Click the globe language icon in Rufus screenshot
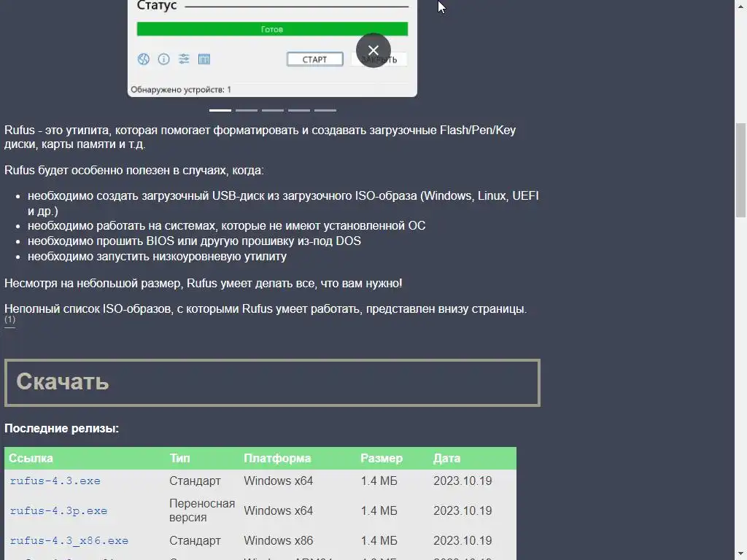The width and height of the screenshot is (747, 560). point(144,59)
